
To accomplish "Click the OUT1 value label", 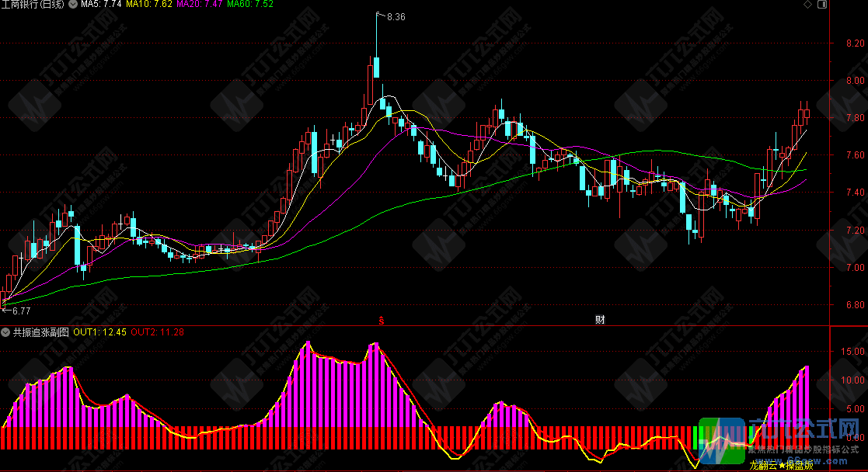I will click(99, 332).
